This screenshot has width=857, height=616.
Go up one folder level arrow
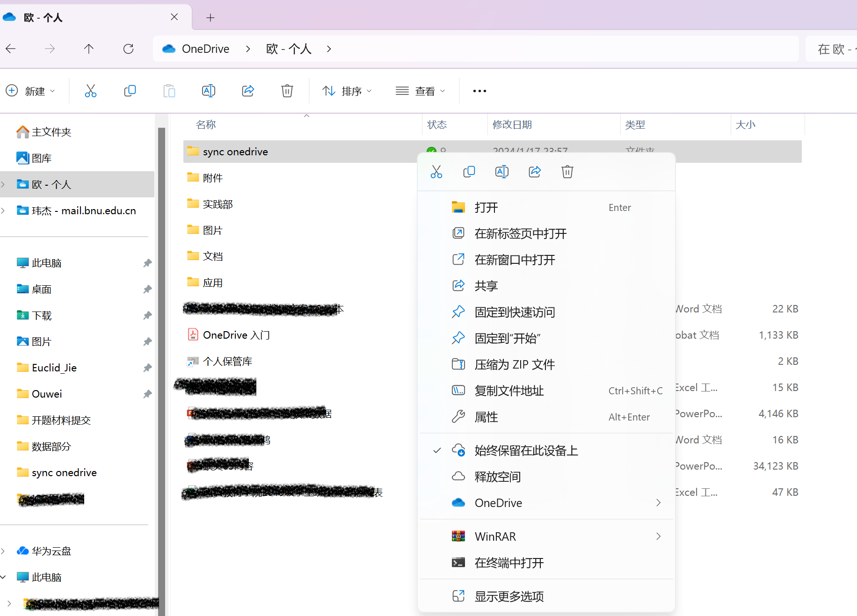click(88, 49)
